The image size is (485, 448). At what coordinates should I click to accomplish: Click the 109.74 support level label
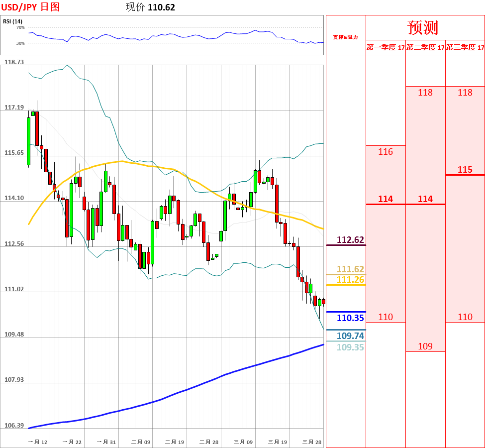click(x=350, y=336)
